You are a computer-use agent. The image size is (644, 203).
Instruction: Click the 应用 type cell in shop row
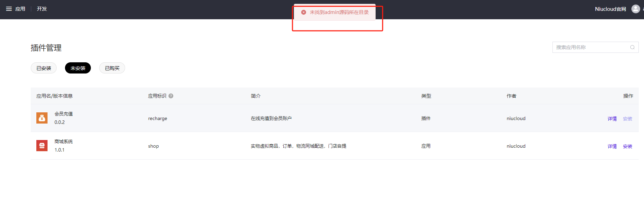426,146
